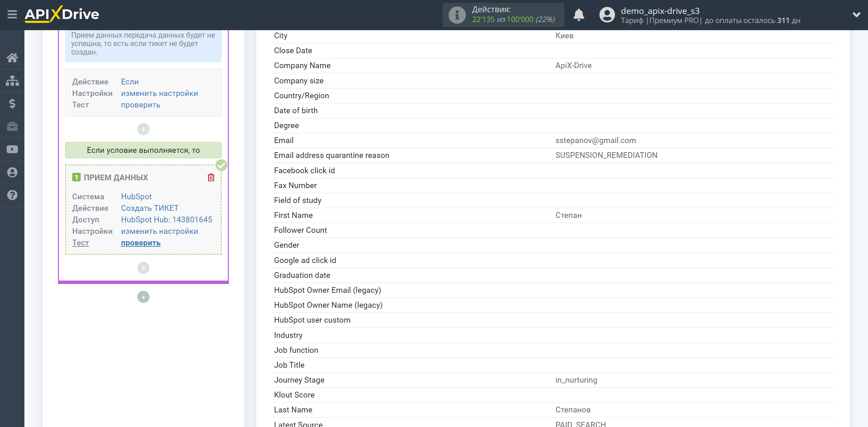Viewport: 868px width, 427px height.
Task: Open the profile icon in sidebar
Action: tap(12, 172)
